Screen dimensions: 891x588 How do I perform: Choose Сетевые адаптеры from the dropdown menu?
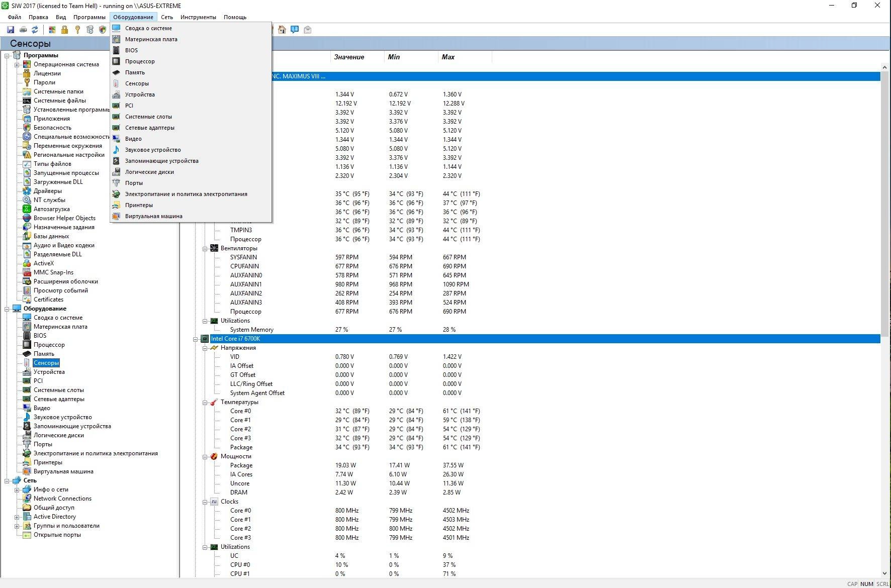(x=191, y=128)
